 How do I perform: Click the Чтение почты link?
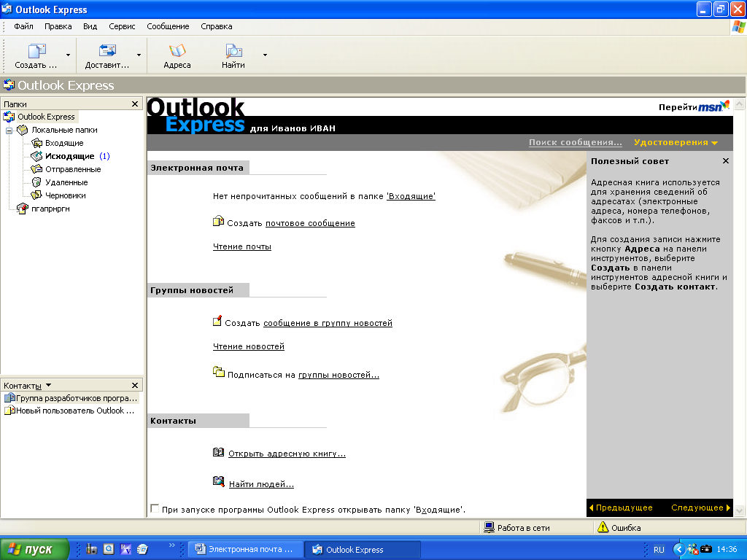pyautogui.click(x=242, y=246)
